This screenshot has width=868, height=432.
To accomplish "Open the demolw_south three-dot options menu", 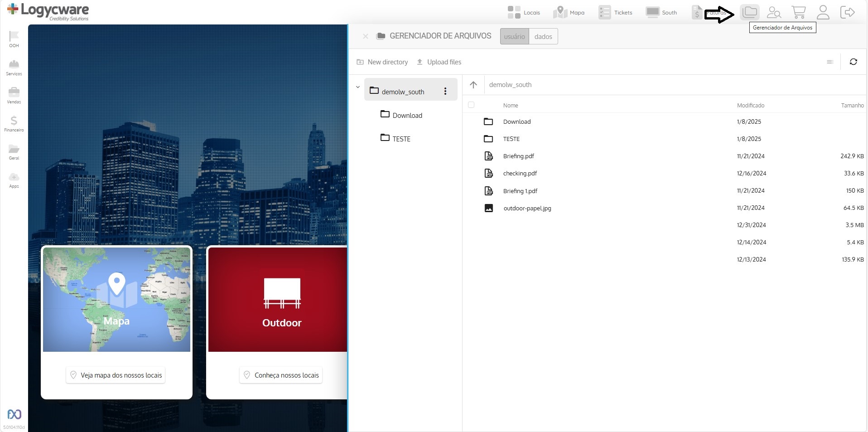I will (445, 91).
